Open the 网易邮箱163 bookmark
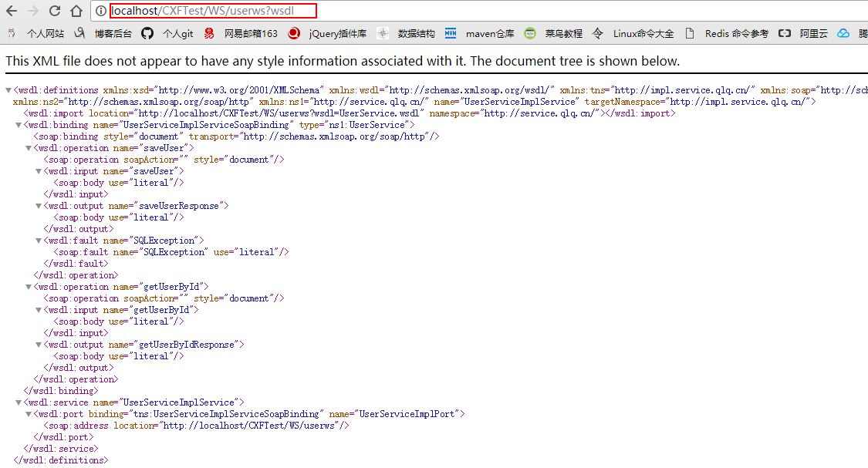868x468 pixels. tap(251, 34)
